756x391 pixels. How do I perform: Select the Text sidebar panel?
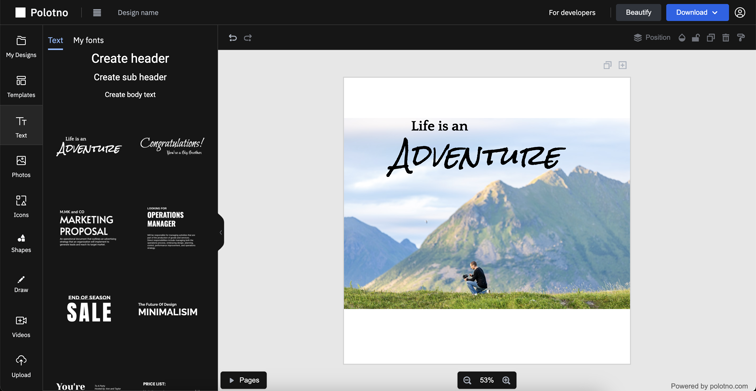click(x=21, y=126)
